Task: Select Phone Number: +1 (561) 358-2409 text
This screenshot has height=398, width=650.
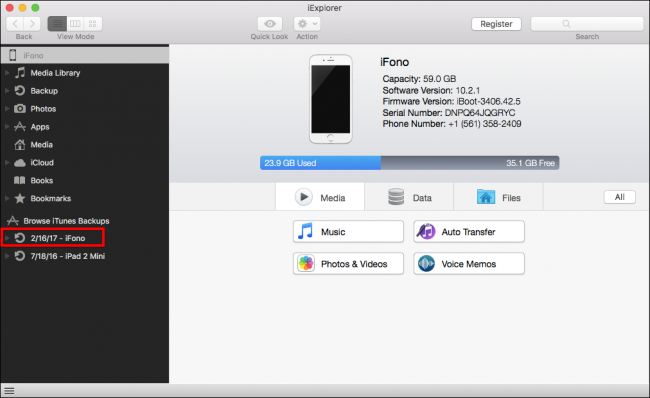Action: [x=451, y=124]
